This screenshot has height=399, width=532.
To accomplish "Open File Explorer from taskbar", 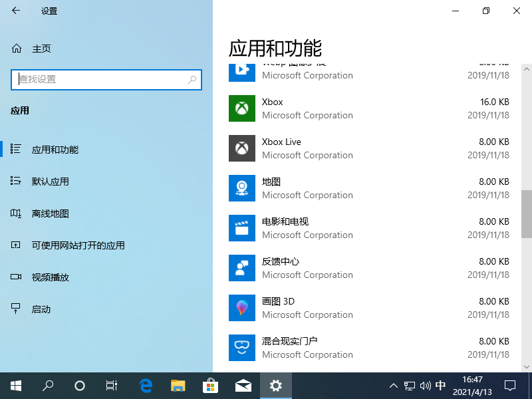I will 178,386.
